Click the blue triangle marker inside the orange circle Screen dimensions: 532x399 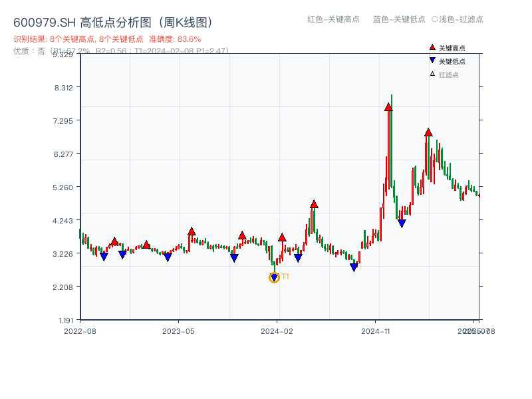(x=274, y=277)
